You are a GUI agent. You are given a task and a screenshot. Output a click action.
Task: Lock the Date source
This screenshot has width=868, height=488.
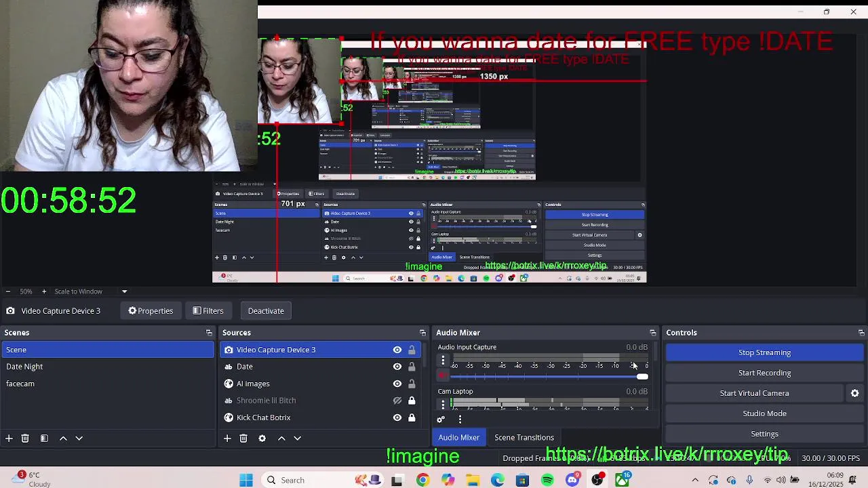(412, 367)
